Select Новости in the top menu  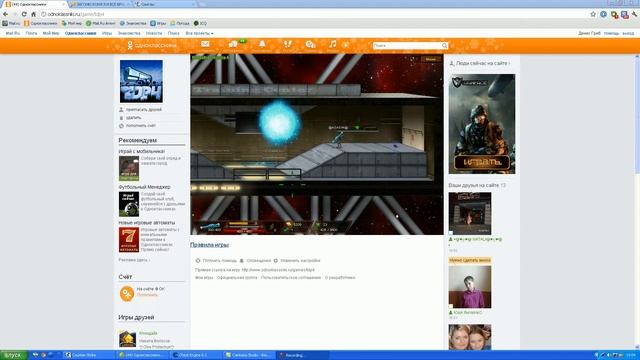coord(154,33)
